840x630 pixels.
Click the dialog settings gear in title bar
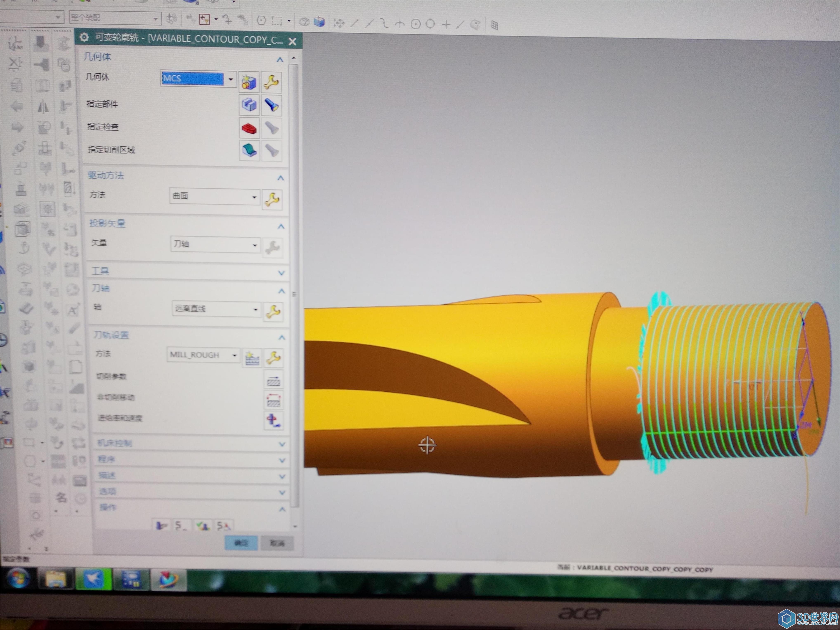[x=84, y=37]
